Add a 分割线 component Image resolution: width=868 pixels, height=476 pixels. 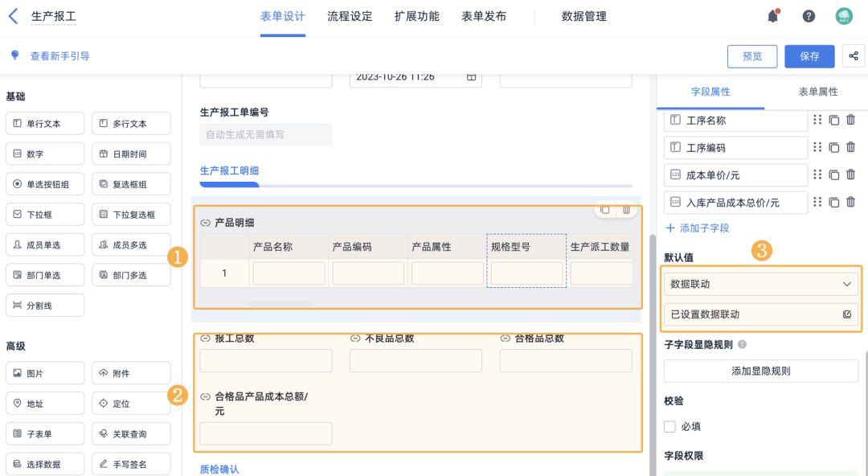(45, 306)
